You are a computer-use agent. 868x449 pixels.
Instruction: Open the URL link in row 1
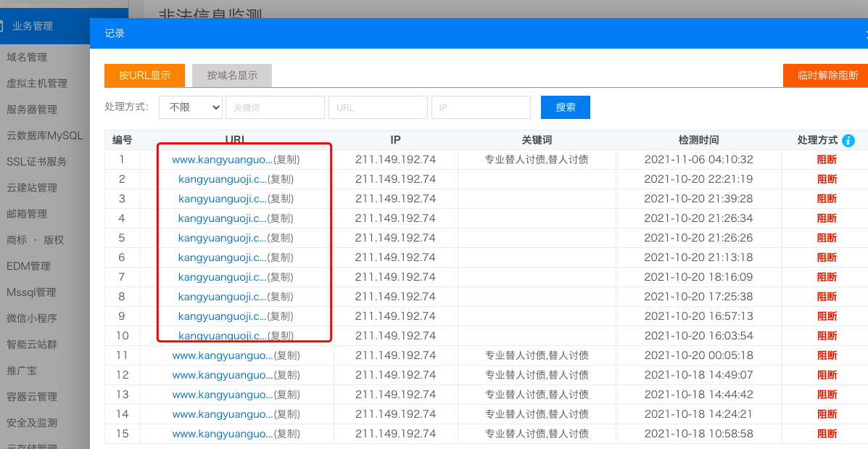coord(222,160)
